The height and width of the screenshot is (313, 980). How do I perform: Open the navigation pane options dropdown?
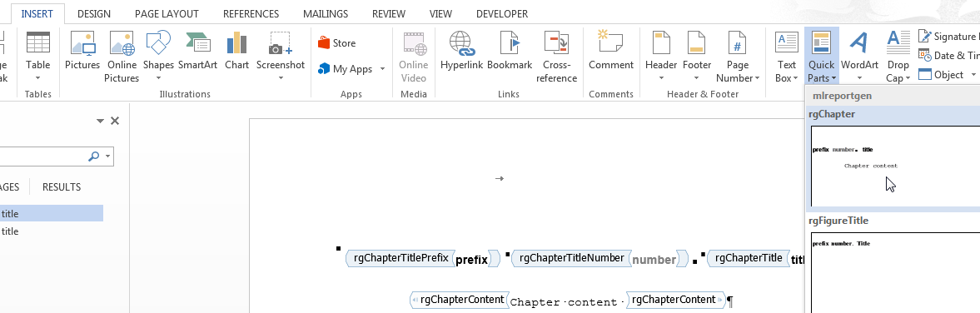coord(100,122)
